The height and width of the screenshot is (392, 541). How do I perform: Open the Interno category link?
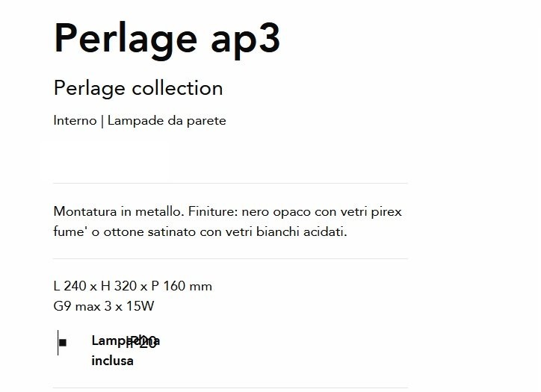pyautogui.click(x=75, y=121)
